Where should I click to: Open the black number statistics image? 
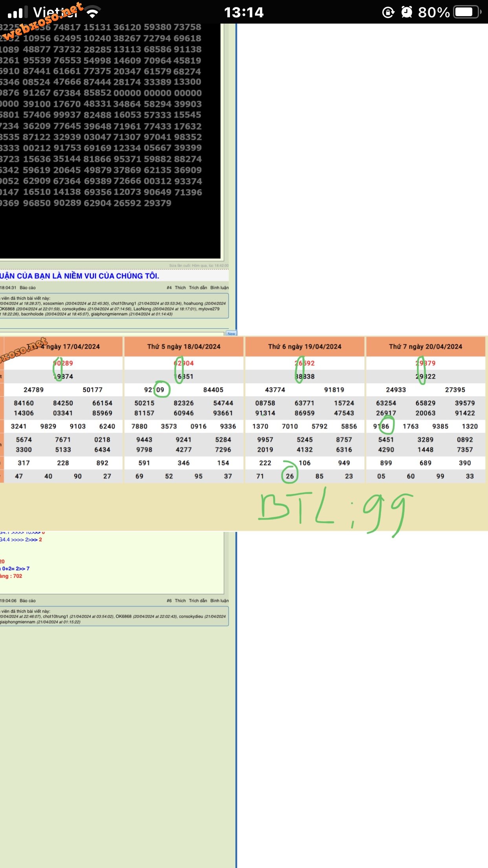click(110, 141)
